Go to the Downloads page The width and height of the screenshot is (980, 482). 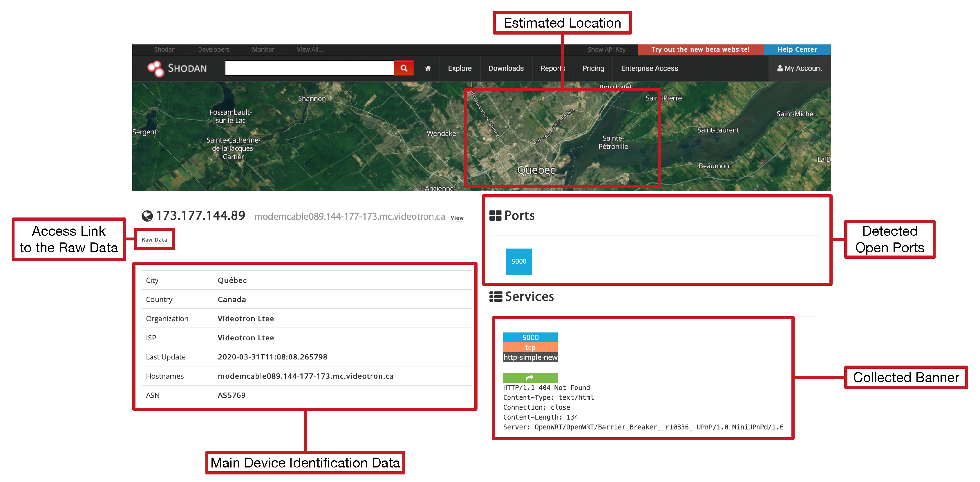click(506, 69)
